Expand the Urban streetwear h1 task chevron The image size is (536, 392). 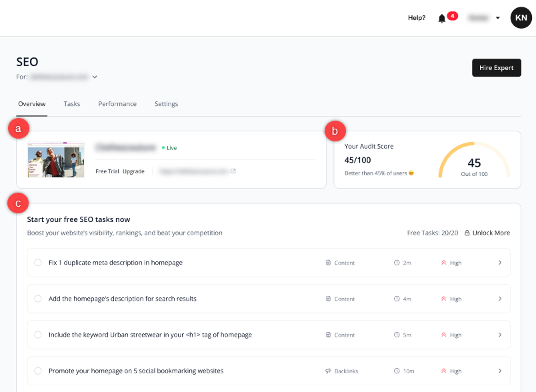[500, 335]
